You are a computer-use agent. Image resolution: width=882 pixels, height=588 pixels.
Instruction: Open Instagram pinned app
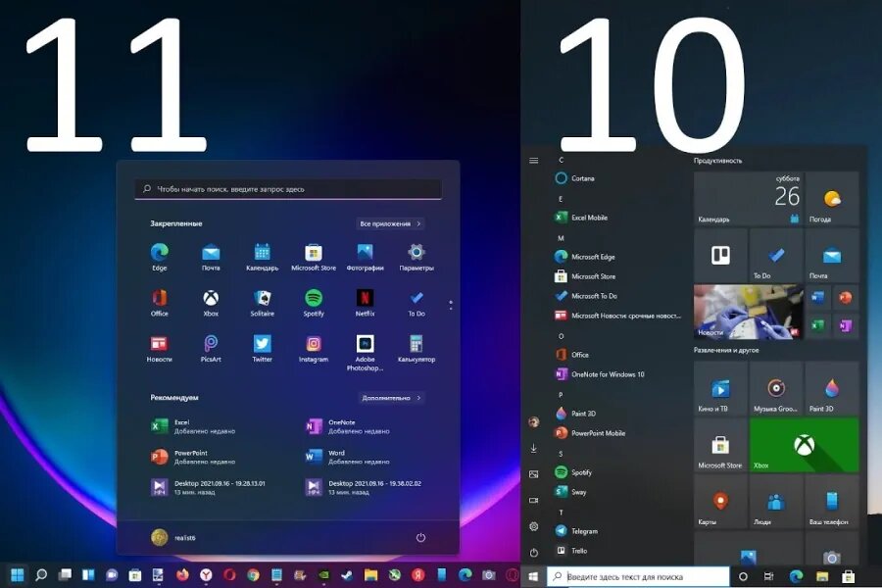click(314, 348)
